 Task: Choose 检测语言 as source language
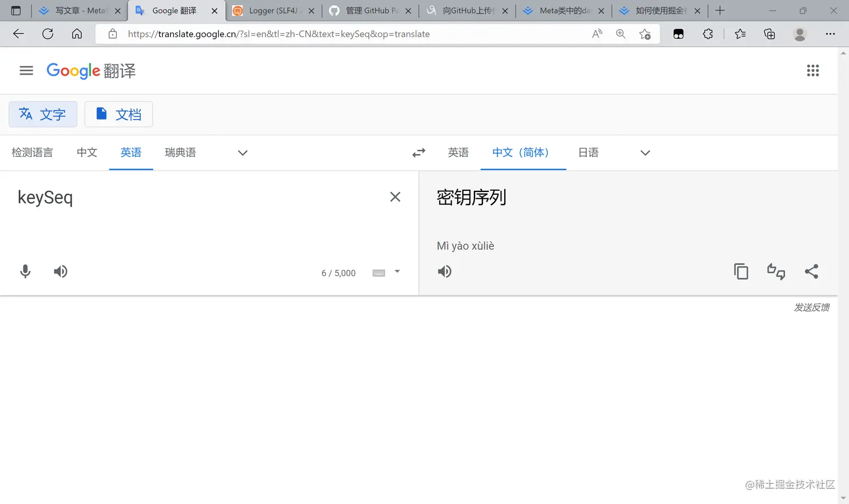point(32,153)
